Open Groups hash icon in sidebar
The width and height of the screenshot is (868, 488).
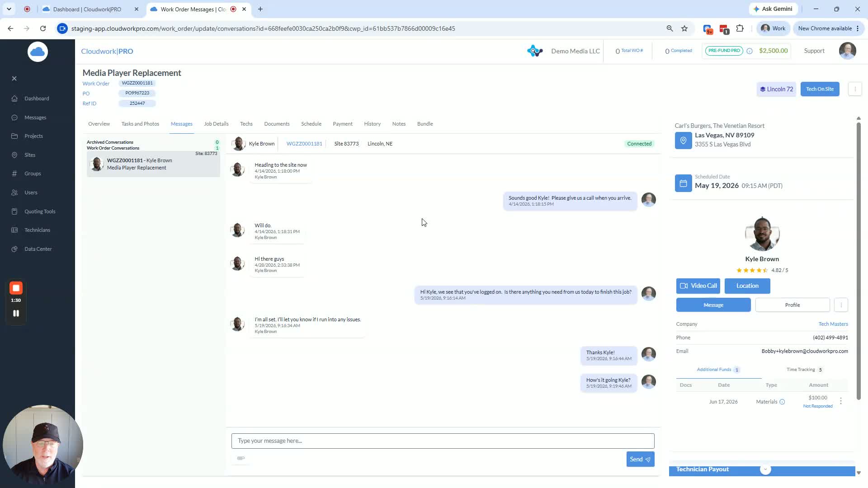(x=14, y=174)
